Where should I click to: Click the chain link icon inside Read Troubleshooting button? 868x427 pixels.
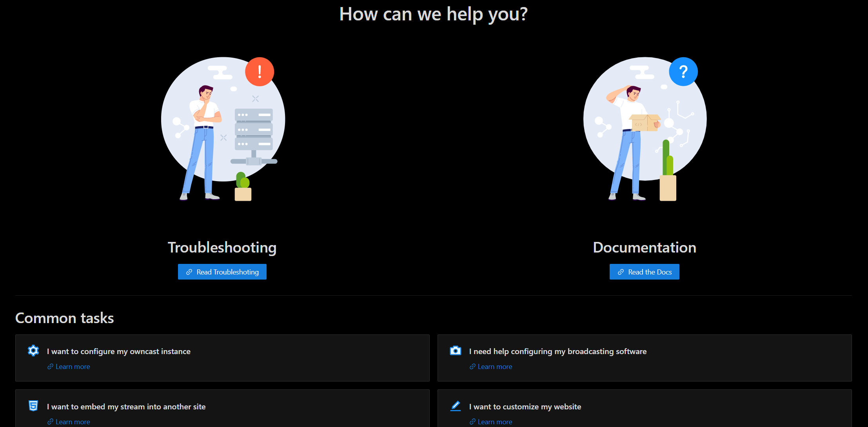(x=189, y=272)
